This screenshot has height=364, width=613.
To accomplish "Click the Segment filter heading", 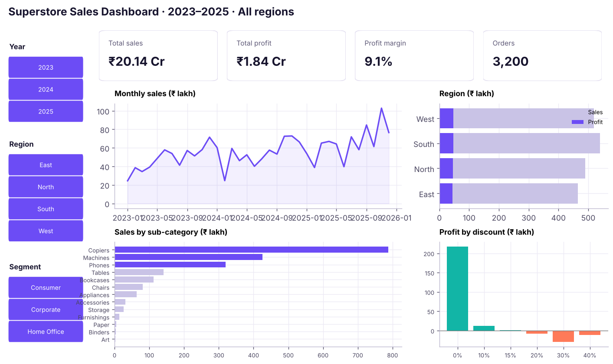I will point(25,267).
